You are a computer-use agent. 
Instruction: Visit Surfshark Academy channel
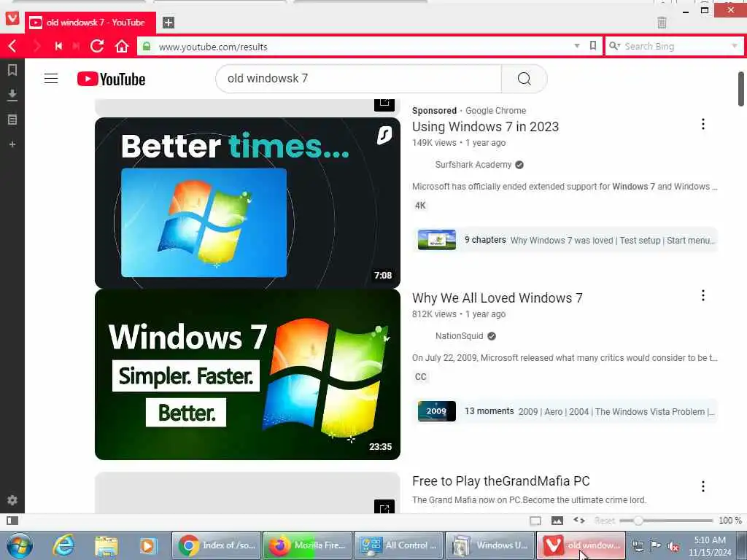coord(473,165)
